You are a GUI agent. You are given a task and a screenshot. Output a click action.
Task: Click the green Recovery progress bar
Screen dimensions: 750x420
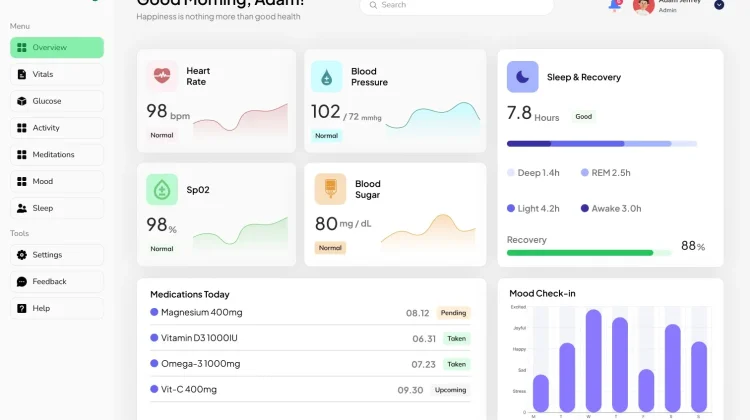tap(589, 253)
